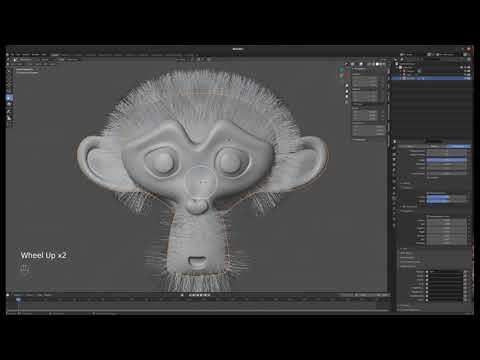
Task: Expand the Field Weights panel
Action: click(433, 258)
